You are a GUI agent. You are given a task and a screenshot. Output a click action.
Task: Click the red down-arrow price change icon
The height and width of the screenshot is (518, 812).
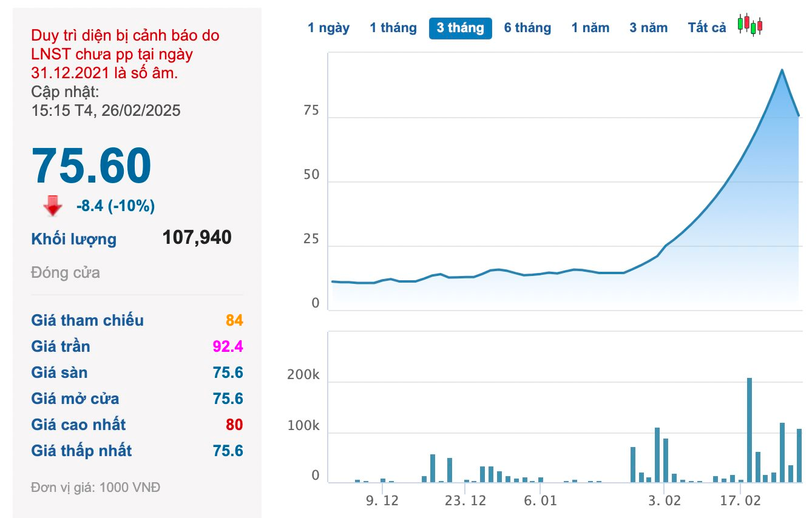tap(53, 206)
